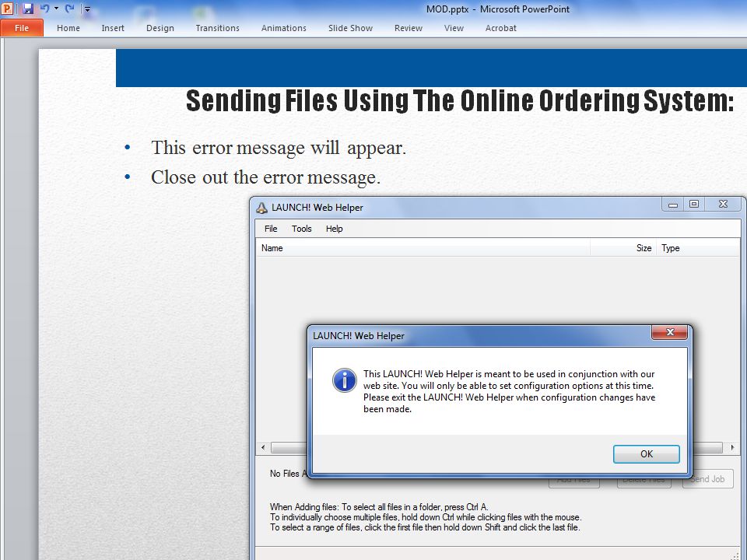Click the 'hold down Ctrl while clicking files' hint line
This screenshot has height=560, width=747.
click(426, 517)
